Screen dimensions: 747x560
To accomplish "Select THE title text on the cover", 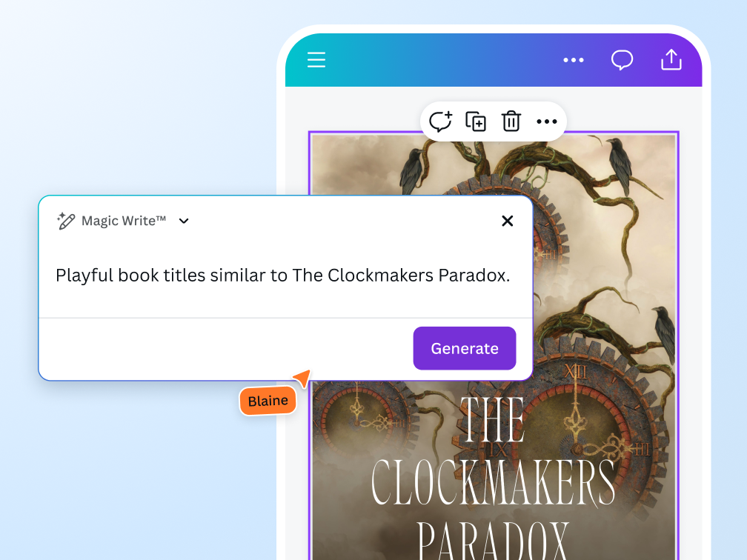I will pos(493,419).
